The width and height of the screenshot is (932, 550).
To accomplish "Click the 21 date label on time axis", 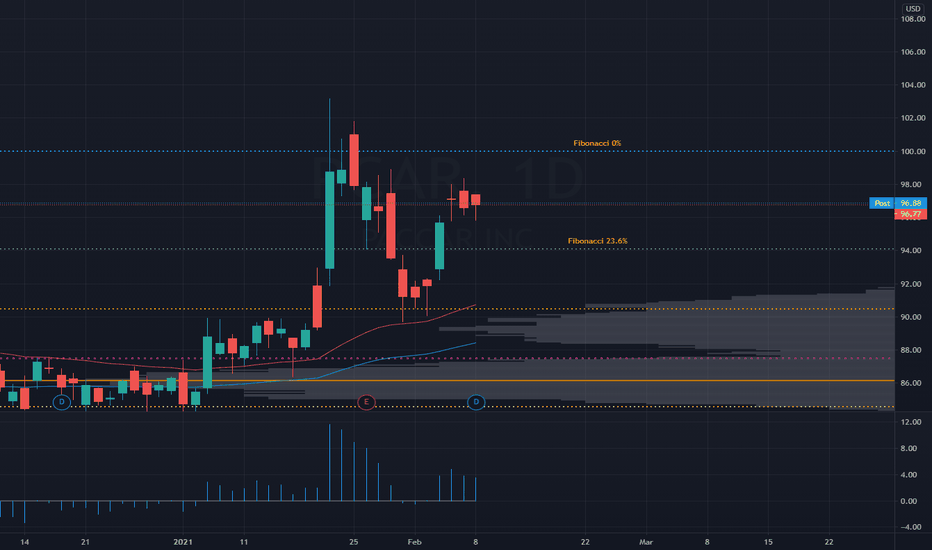I will 85,542.
